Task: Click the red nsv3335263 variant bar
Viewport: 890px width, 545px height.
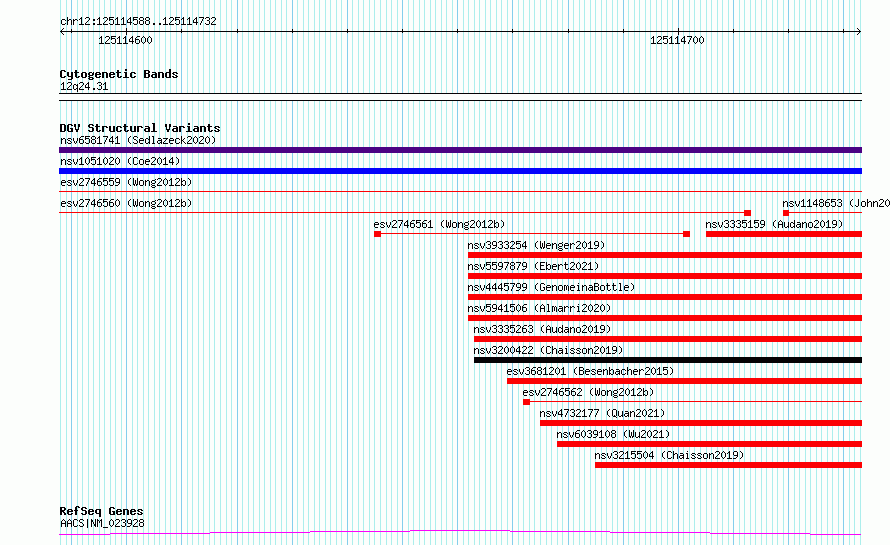Action: pos(668,339)
